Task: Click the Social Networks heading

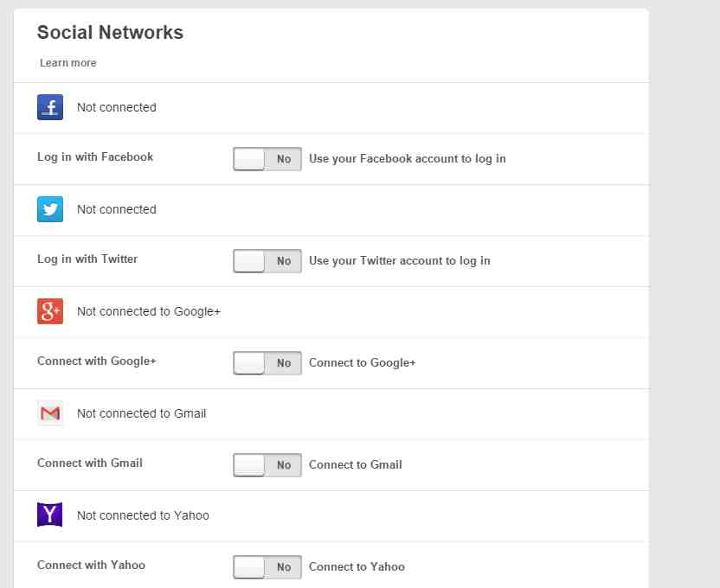Action: tap(110, 33)
